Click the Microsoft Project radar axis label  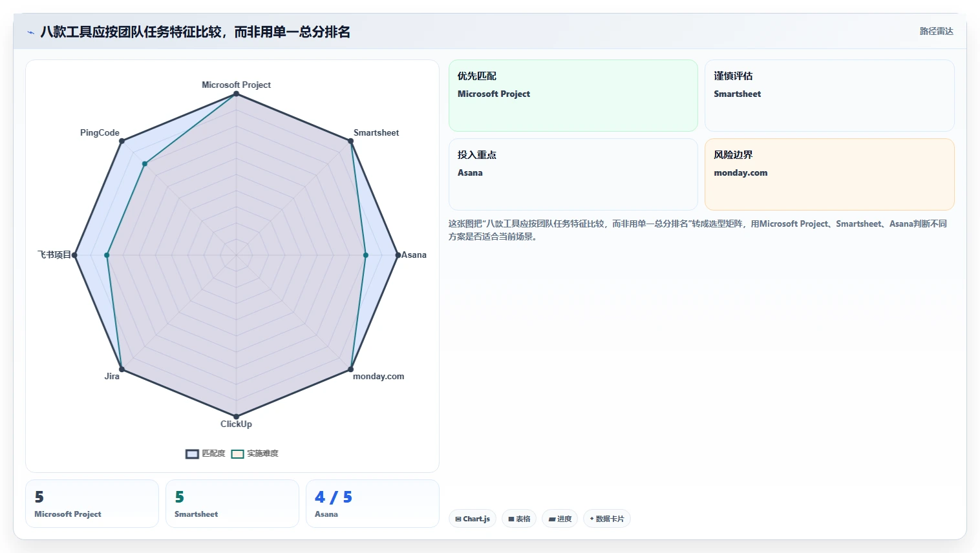[x=236, y=85]
